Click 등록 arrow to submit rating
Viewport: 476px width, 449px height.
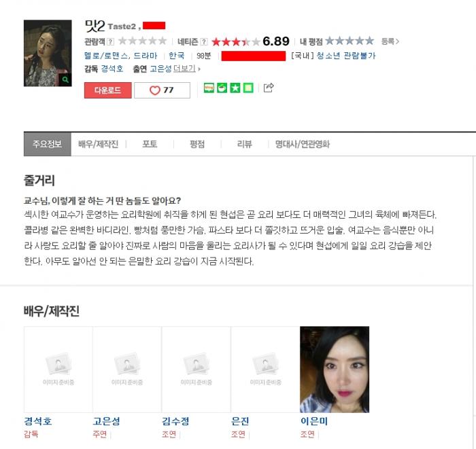point(390,41)
